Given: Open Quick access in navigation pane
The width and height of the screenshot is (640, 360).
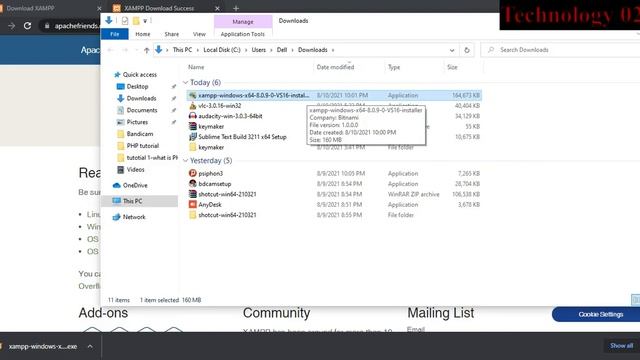Looking at the screenshot, I should 140,75.
